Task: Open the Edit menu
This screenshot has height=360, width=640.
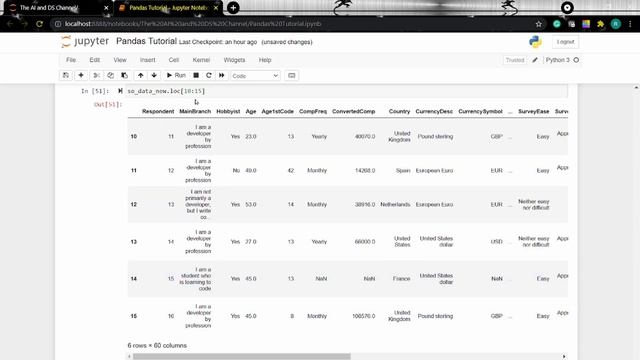Action: [x=95, y=60]
